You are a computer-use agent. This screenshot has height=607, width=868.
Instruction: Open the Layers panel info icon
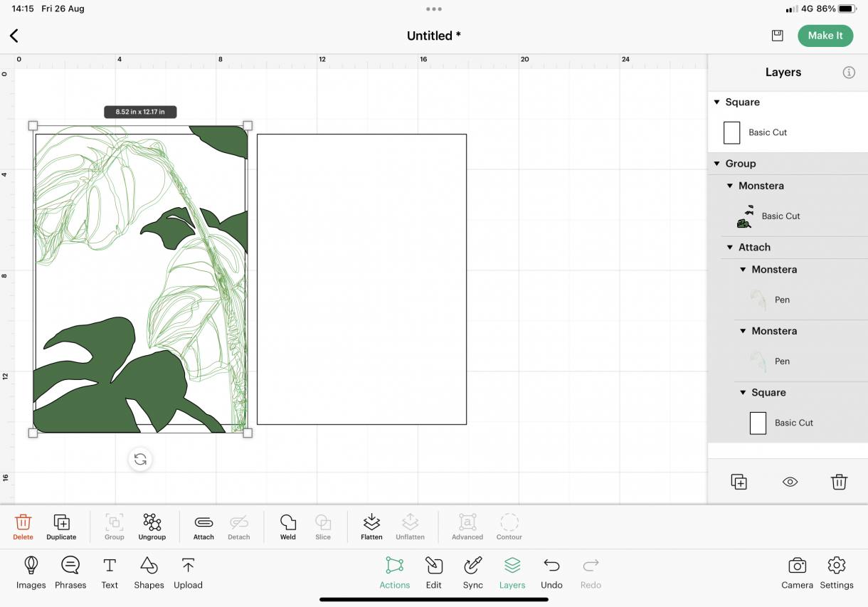pos(849,73)
